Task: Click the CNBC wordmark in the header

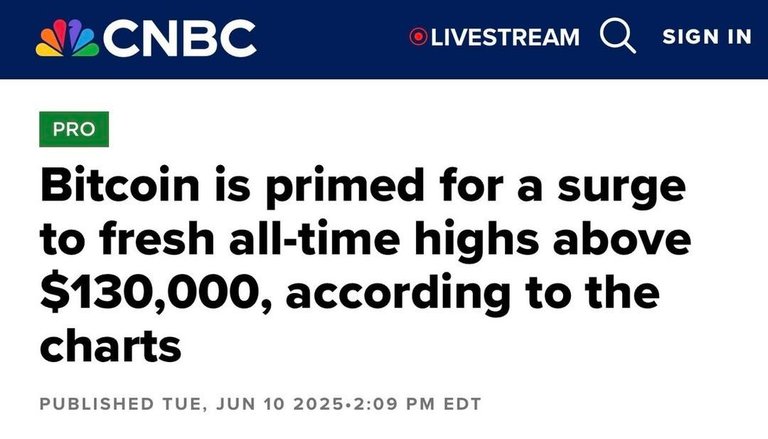Action: [179, 38]
